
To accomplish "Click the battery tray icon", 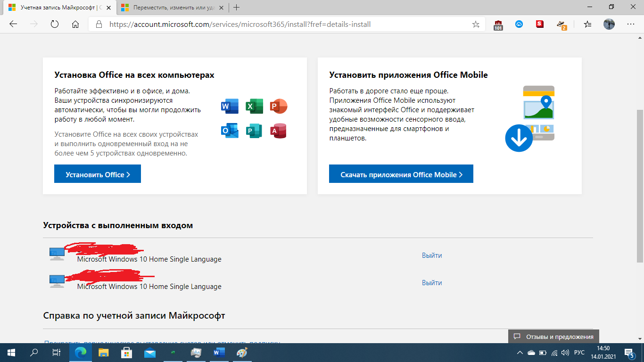I will pyautogui.click(x=543, y=353).
